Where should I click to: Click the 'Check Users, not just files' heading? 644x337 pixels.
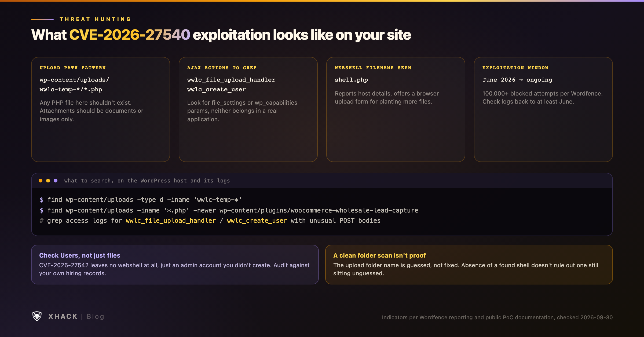tap(80, 255)
